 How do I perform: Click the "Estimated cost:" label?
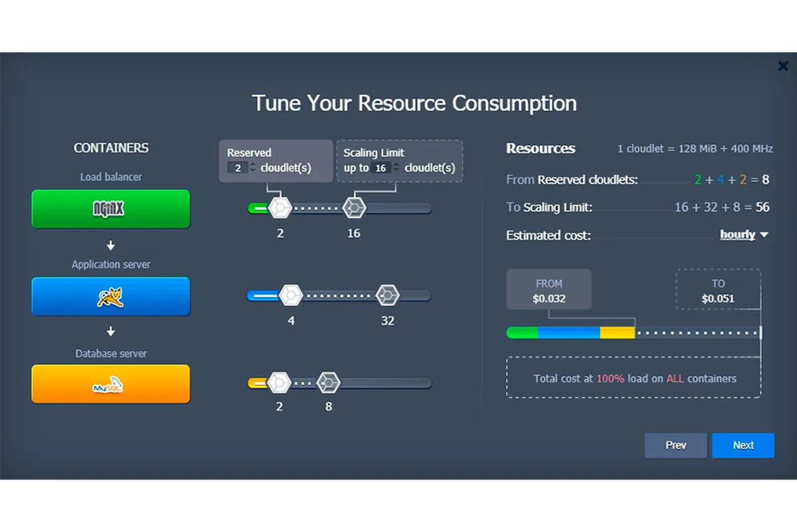pyautogui.click(x=548, y=235)
